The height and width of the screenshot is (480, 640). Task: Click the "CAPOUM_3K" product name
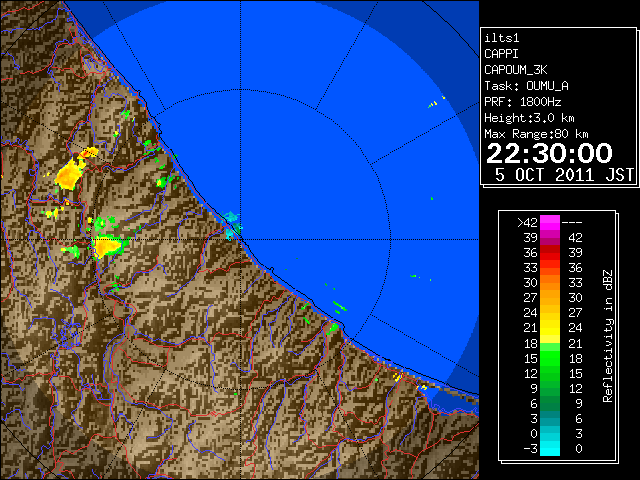coord(516,70)
